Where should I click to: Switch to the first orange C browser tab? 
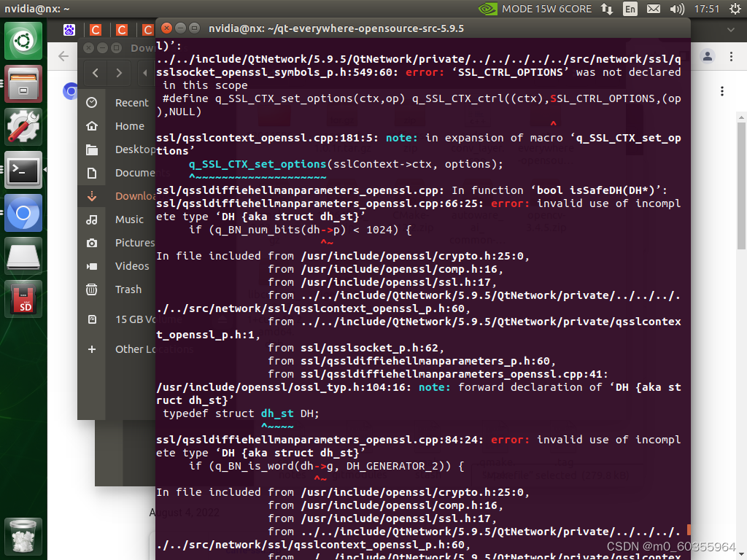coord(96,30)
